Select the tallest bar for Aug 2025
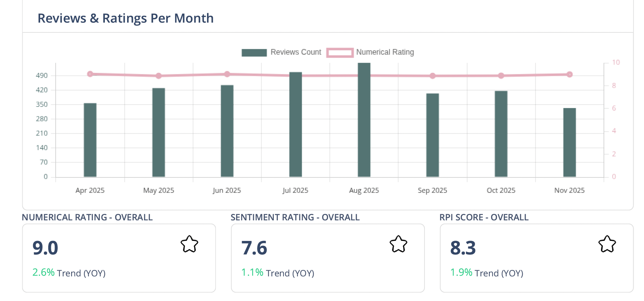The height and width of the screenshot is (301, 644). click(364, 120)
